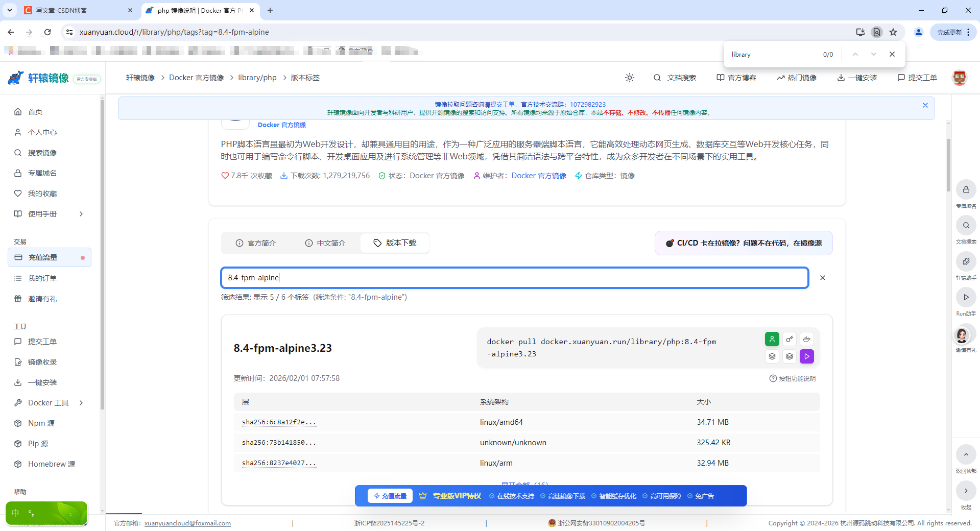Open 充值流量 in sidebar
Screen dimensions: 980x531
50,257
